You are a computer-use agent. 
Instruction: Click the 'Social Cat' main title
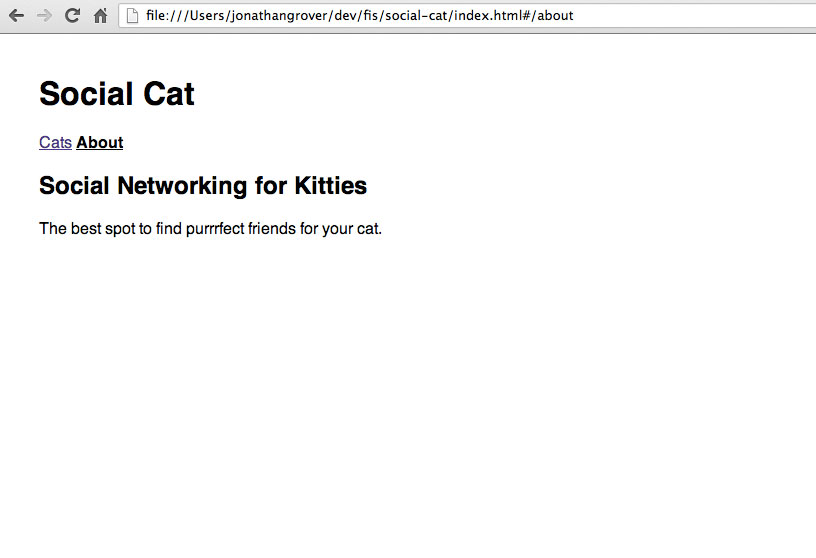(116, 94)
